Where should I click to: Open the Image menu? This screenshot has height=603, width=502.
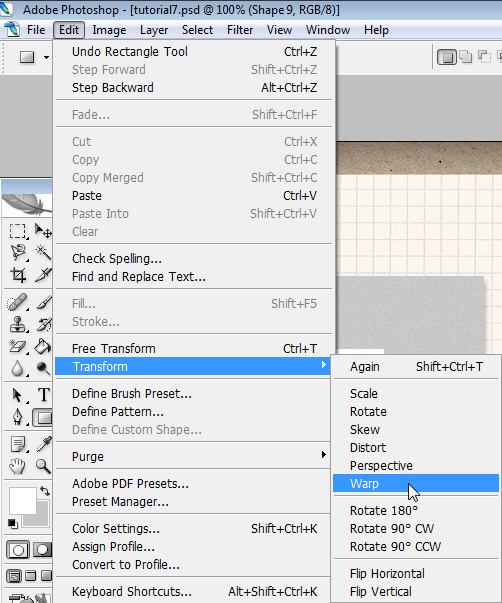tap(109, 30)
